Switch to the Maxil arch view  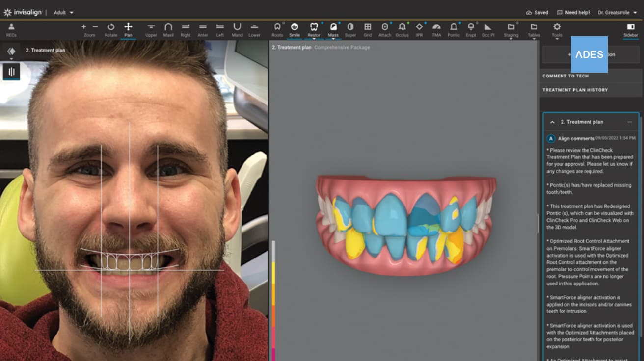pyautogui.click(x=168, y=29)
